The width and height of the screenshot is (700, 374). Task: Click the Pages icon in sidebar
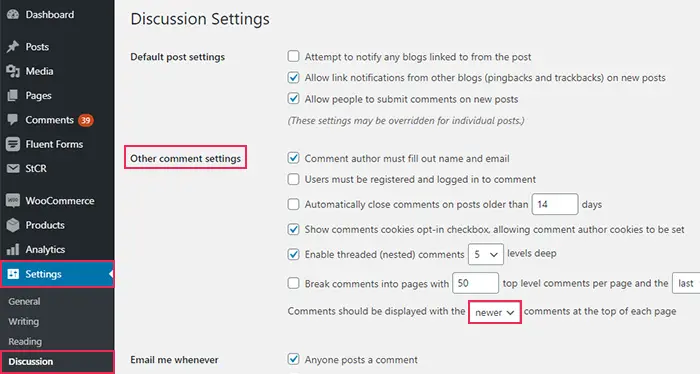coord(13,96)
